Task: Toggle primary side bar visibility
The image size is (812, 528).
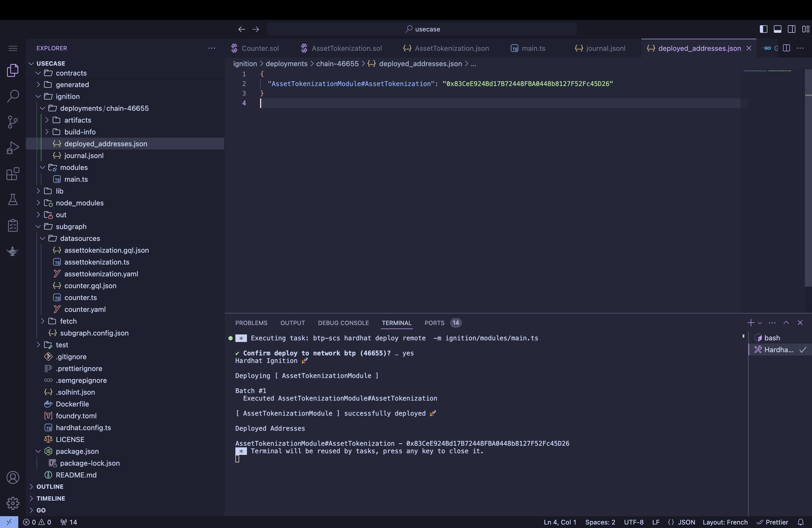Action: 764,29
